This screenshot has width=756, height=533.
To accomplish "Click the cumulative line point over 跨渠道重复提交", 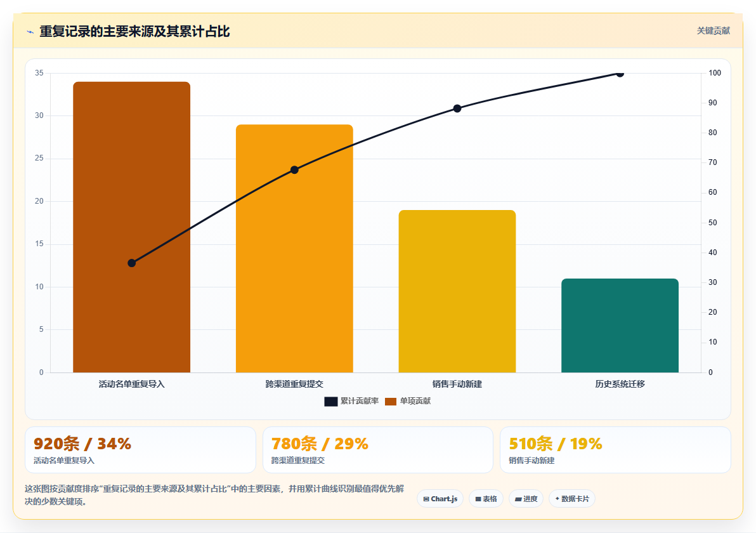I will 294,170.
